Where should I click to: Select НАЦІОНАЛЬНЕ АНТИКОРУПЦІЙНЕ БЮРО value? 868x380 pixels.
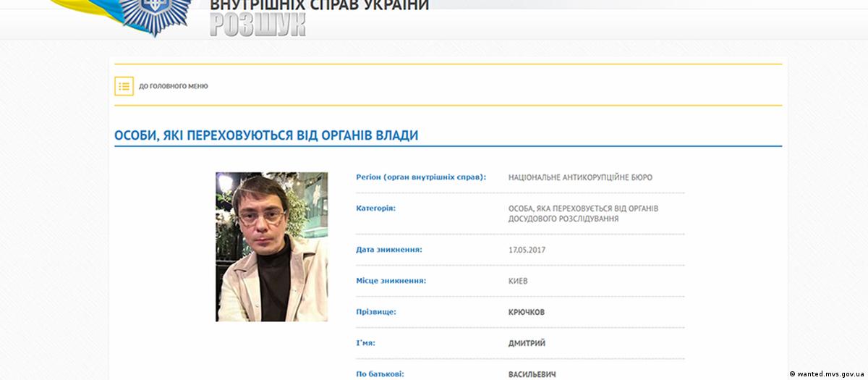(x=580, y=177)
